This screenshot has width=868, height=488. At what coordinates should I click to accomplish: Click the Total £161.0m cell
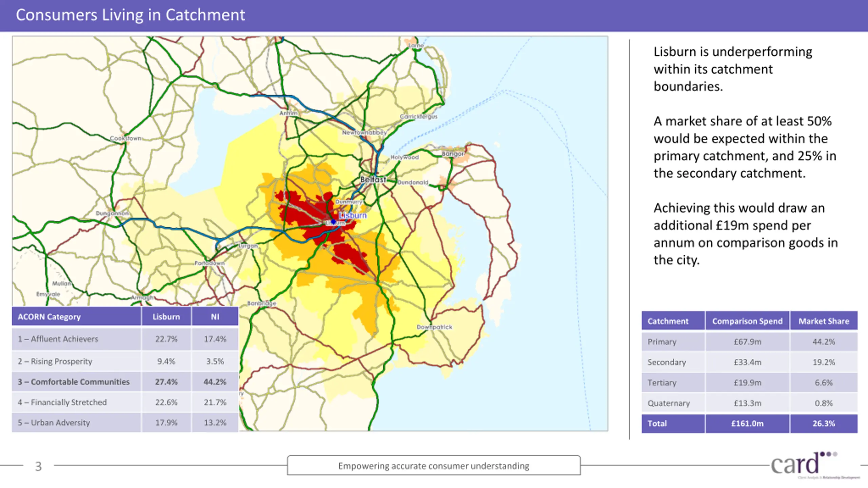(x=747, y=423)
